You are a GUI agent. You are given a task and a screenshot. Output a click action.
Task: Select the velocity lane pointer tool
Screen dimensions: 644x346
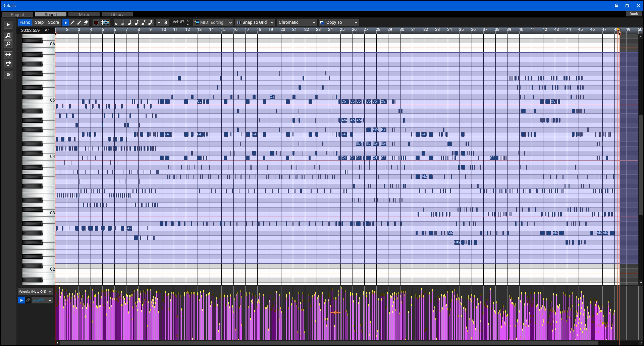[21, 300]
